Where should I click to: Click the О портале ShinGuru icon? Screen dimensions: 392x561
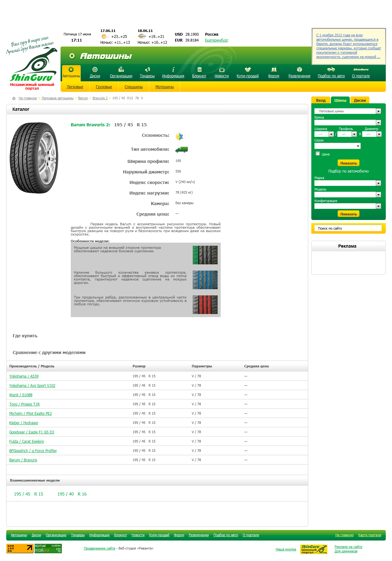[x=361, y=70]
